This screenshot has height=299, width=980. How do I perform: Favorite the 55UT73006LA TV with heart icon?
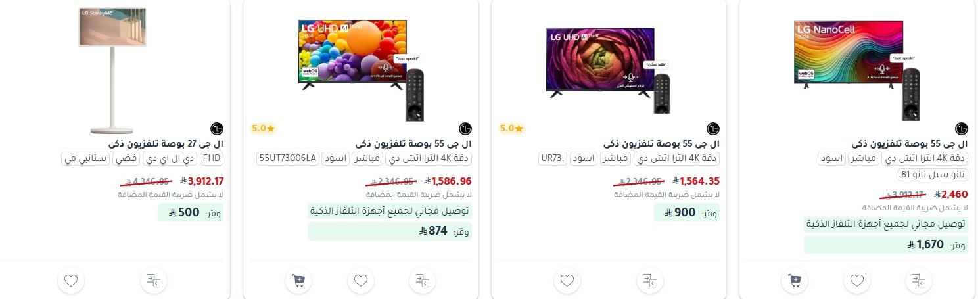[360, 281]
